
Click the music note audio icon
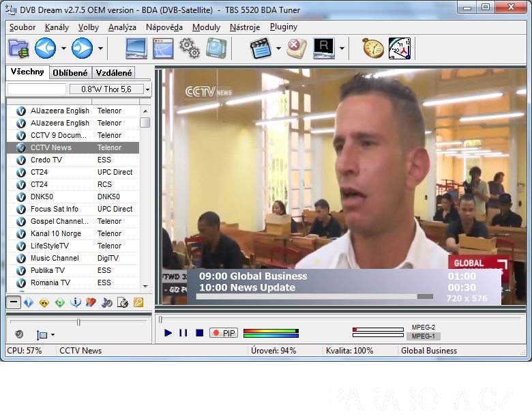[107, 302]
